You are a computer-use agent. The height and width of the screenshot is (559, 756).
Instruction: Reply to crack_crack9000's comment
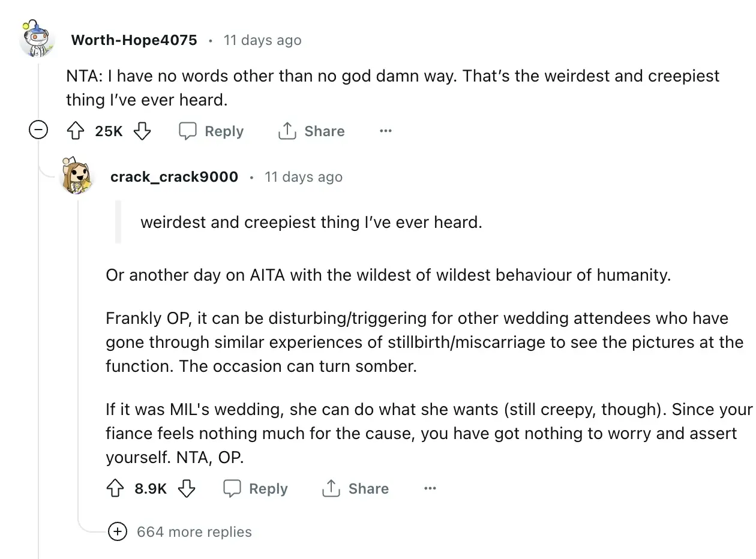[x=256, y=488]
